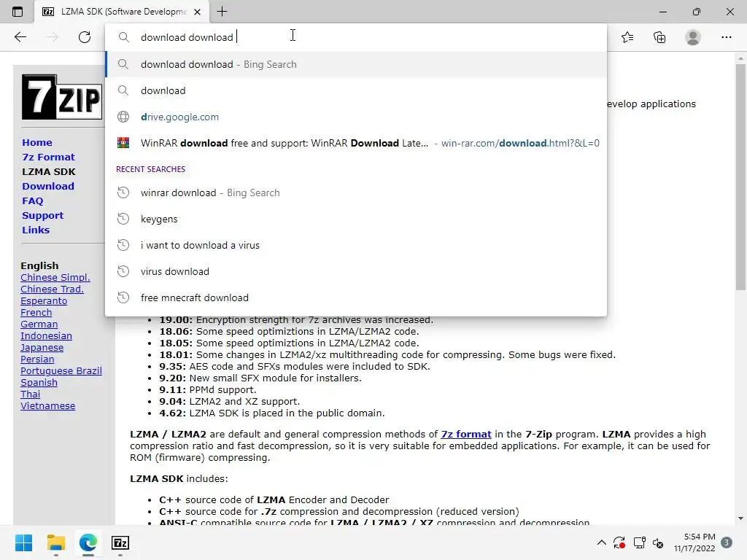This screenshot has height=560, width=747.
Task: Open File Explorer from taskbar
Action: pyautogui.click(x=55, y=542)
